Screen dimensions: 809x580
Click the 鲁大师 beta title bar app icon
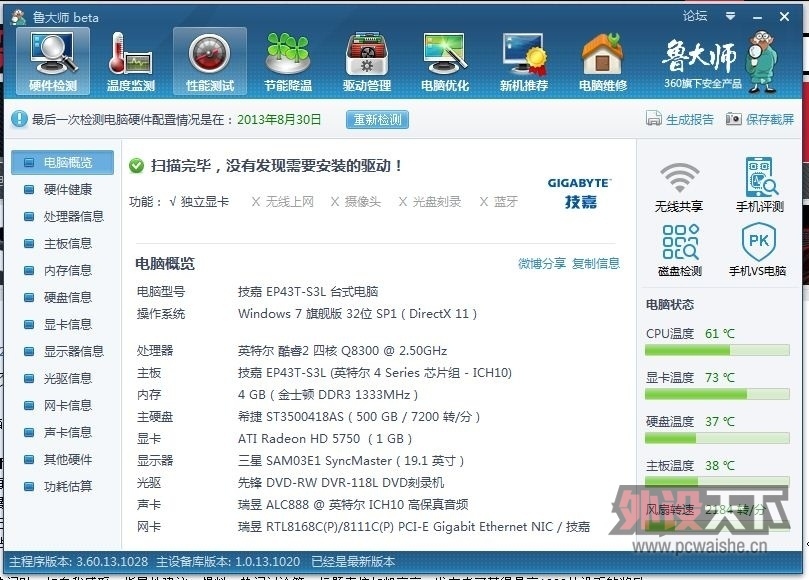coord(19,18)
